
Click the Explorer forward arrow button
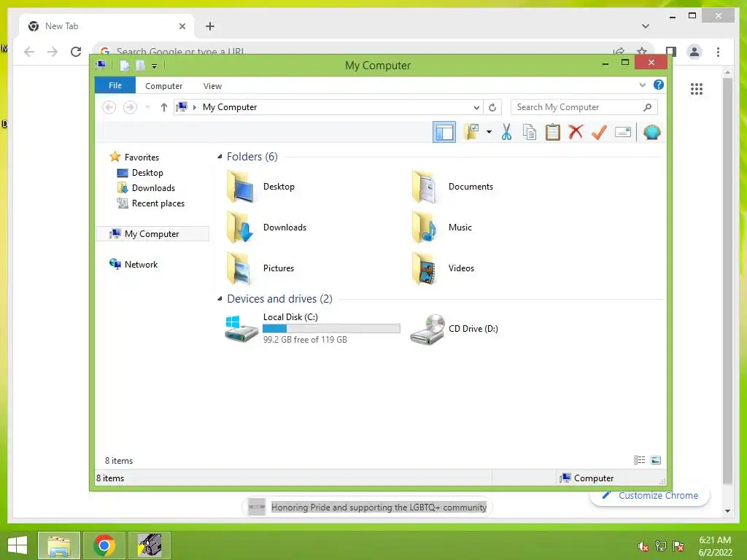(130, 107)
